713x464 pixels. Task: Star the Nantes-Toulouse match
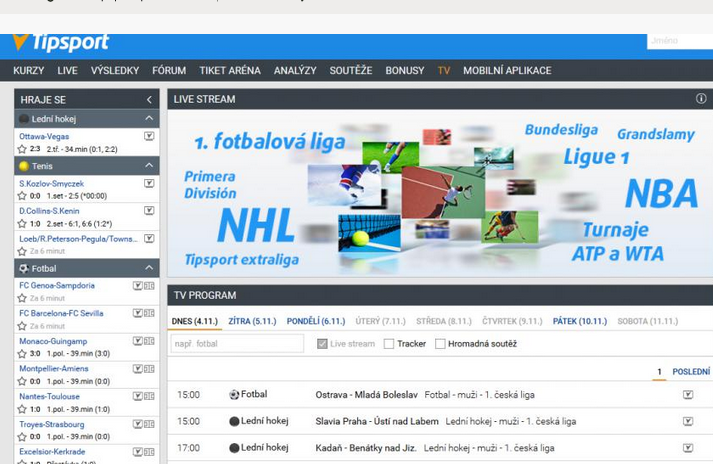(x=22, y=409)
